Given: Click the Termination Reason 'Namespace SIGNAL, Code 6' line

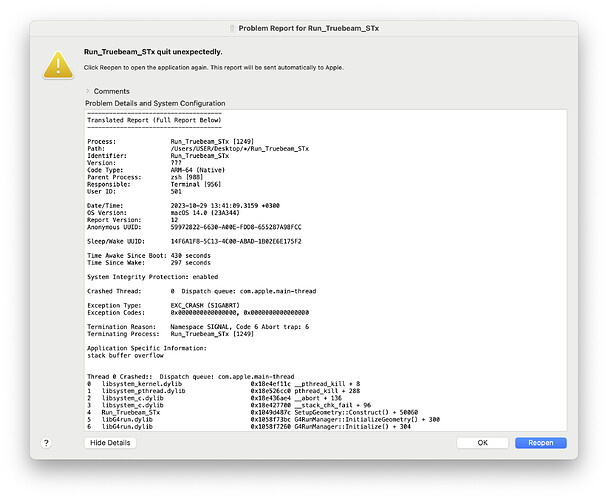Looking at the screenshot, I should point(240,327).
